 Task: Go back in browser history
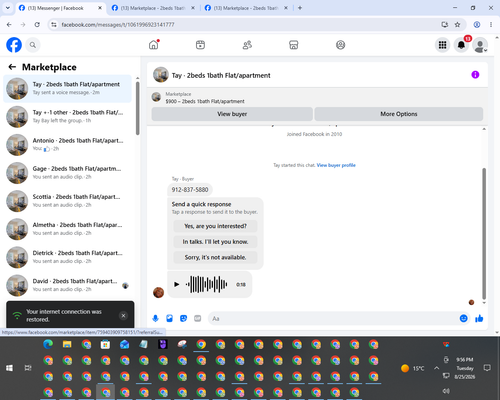coord(9,24)
